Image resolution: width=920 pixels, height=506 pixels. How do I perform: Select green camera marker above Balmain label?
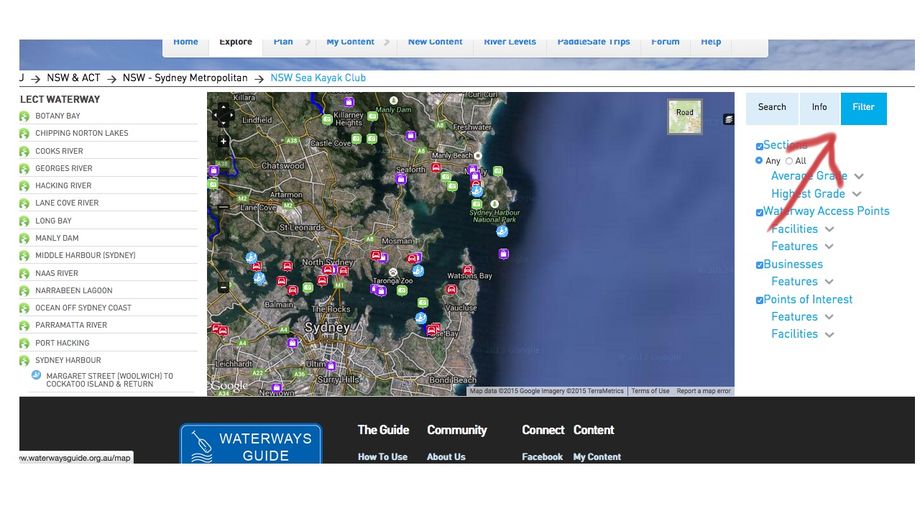307,288
